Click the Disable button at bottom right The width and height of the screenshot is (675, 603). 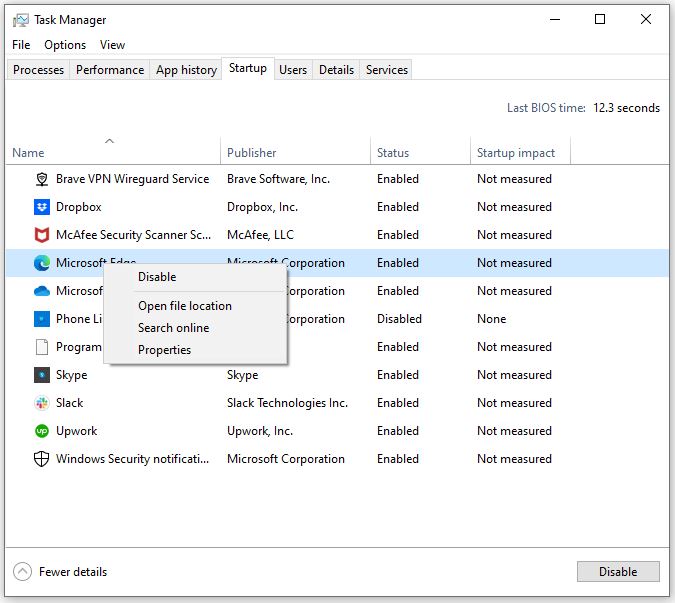(618, 572)
